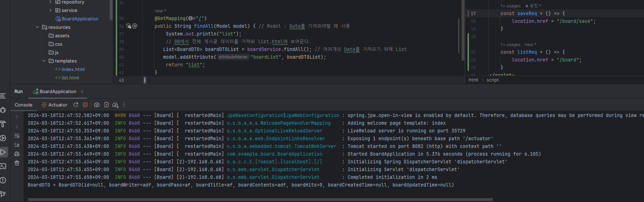Screen dimensions: 644x202
Task: Open the profiler gauge icon in the Run toolbar
Action: pos(115,105)
